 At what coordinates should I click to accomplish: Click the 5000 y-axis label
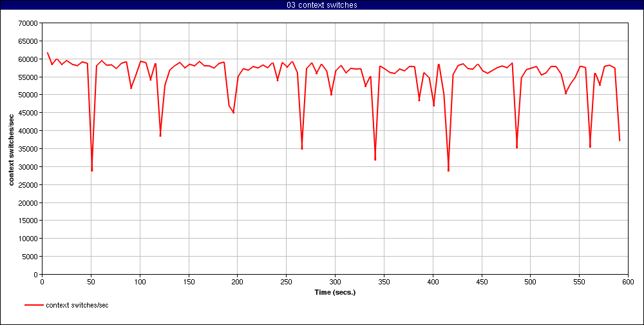coord(30,256)
